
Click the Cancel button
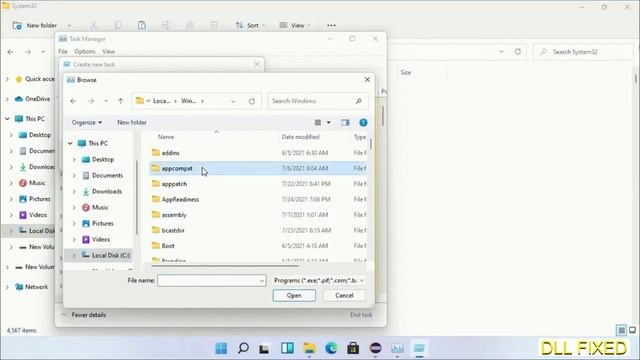click(x=344, y=296)
